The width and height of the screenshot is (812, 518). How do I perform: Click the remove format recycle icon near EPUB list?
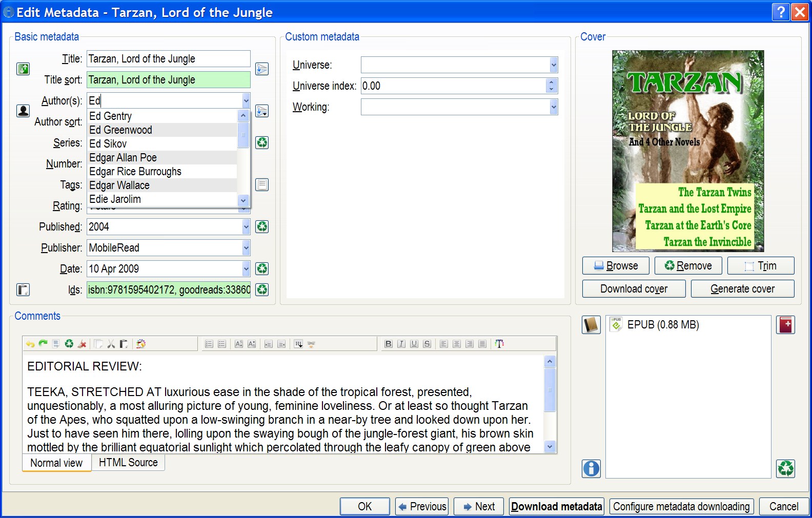[x=786, y=469]
